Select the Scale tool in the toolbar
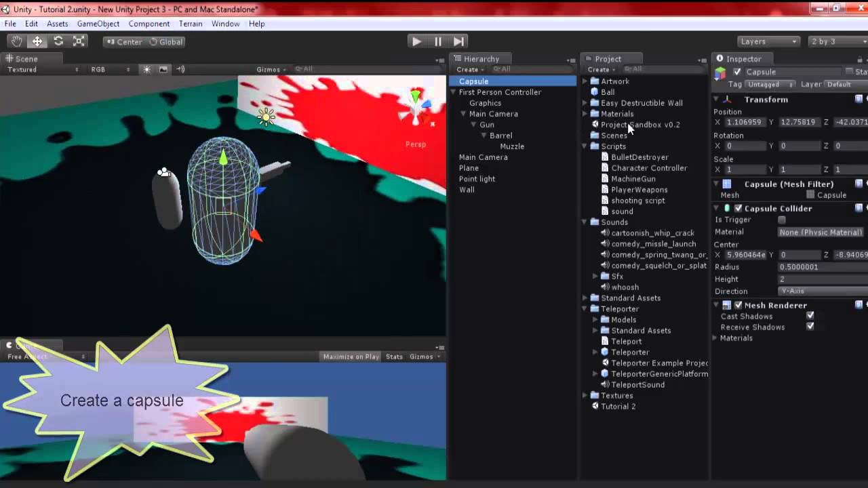The image size is (868, 488). click(79, 41)
